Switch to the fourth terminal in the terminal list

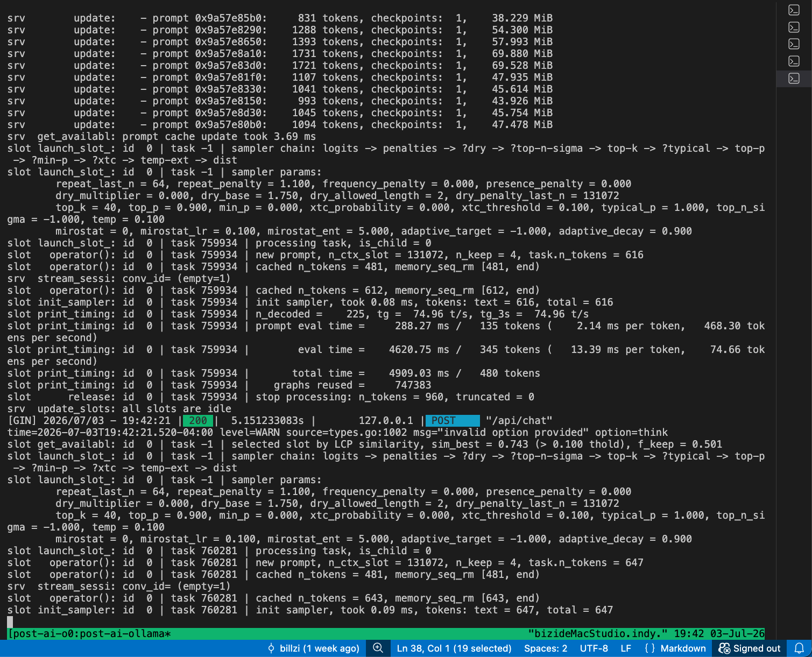pyautogui.click(x=794, y=61)
